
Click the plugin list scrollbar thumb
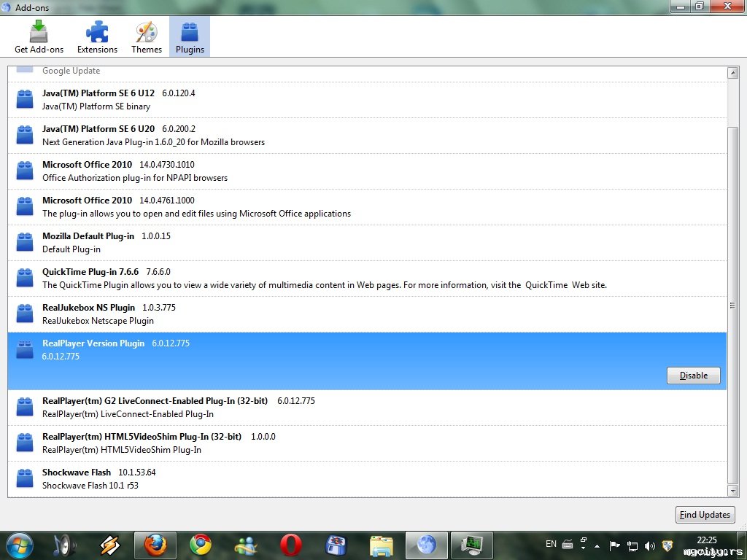732,305
